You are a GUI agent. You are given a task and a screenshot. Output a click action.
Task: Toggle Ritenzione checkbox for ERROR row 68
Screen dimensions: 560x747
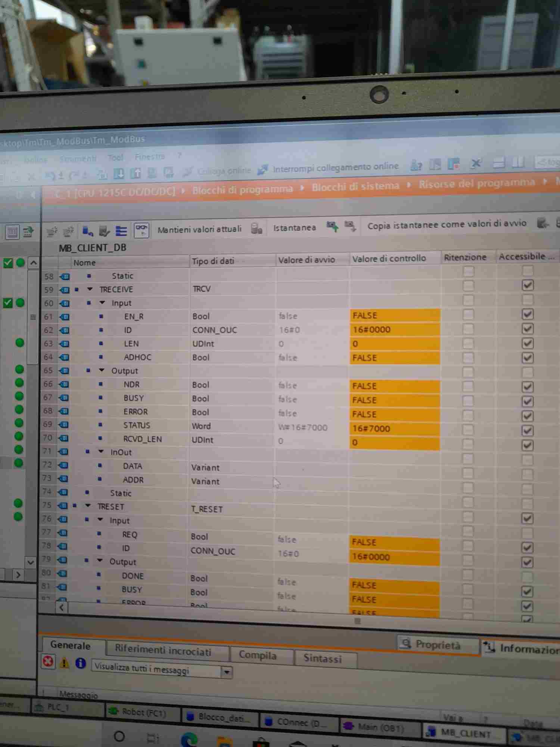pyautogui.click(x=468, y=415)
